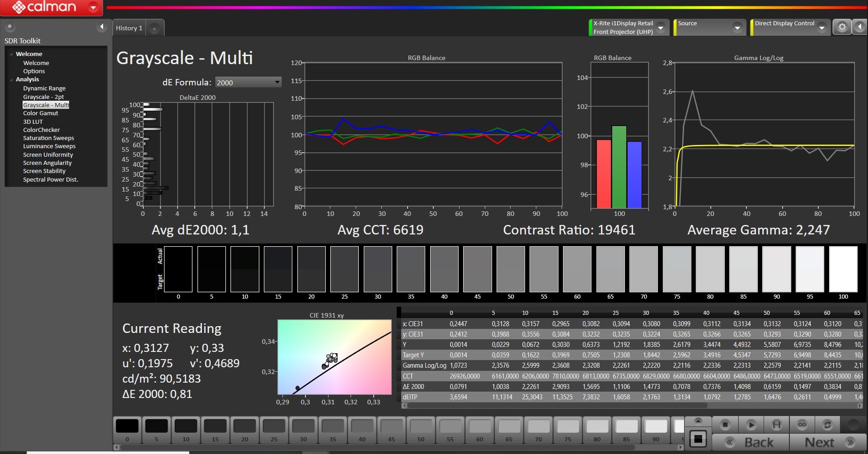
Task: Click the refresh arrows icon
Action: pyautogui.click(x=827, y=425)
